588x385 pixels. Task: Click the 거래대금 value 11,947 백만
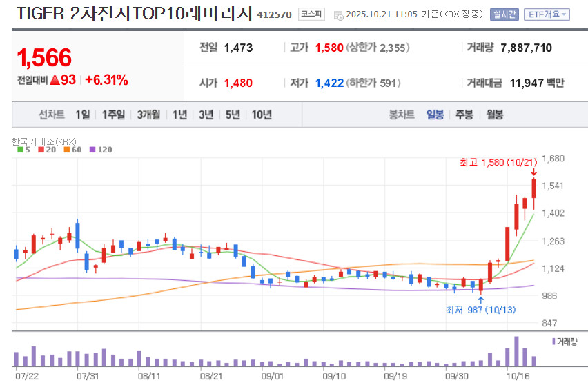(x=537, y=83)
